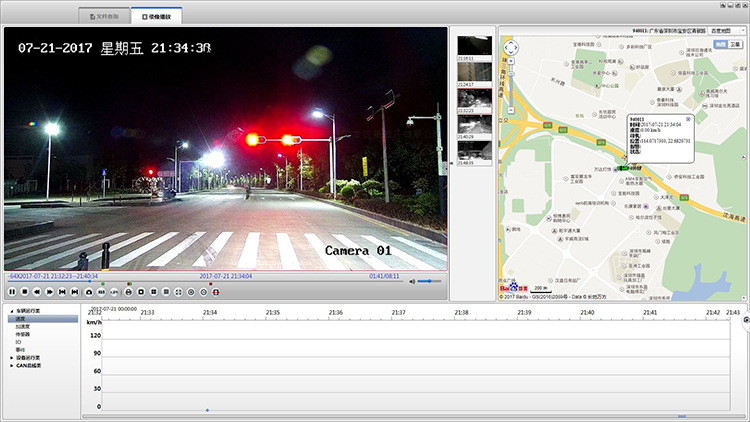Expand the 设备运行类 tree node

click(x=12, y=356)
